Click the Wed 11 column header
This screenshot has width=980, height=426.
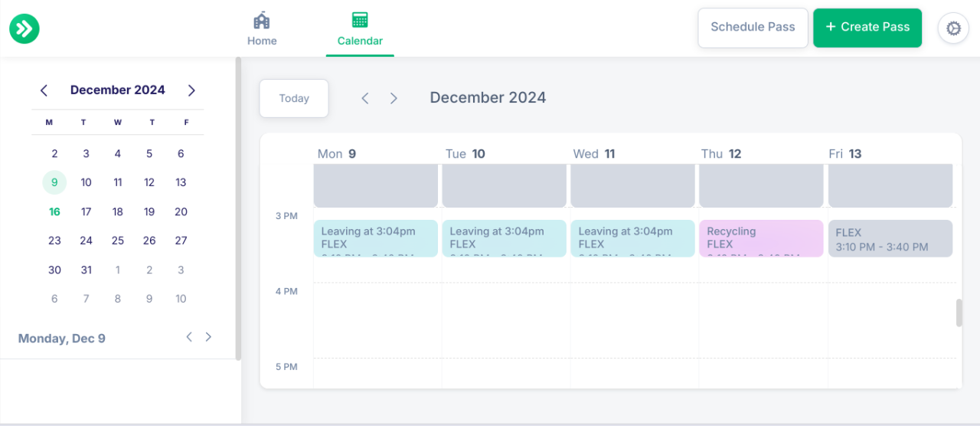(x=594, y=154)
